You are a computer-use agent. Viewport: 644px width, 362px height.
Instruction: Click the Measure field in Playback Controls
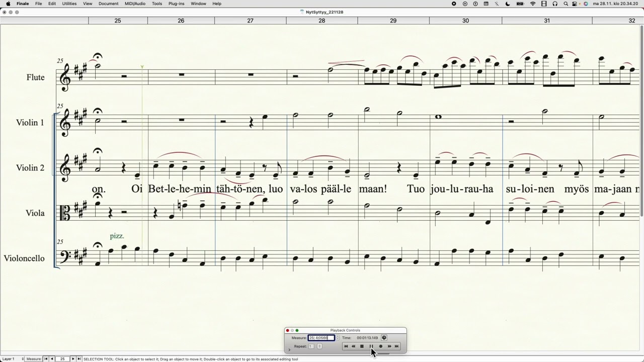point(321,338)
